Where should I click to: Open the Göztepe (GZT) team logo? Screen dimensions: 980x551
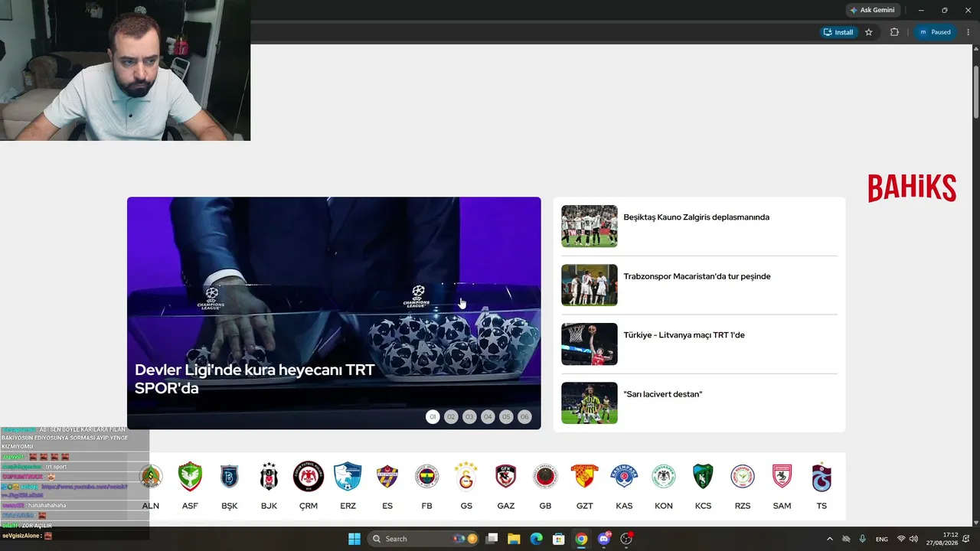coord(585,477)
